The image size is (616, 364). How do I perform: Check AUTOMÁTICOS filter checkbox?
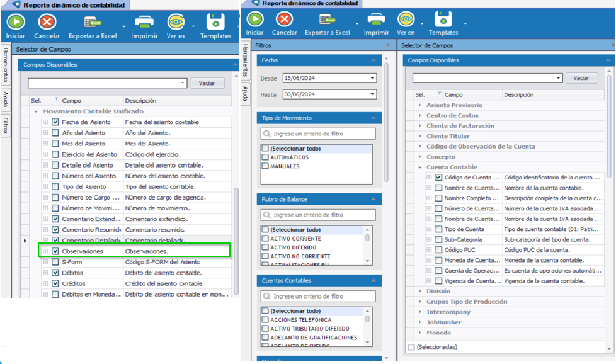coord(265,157)
